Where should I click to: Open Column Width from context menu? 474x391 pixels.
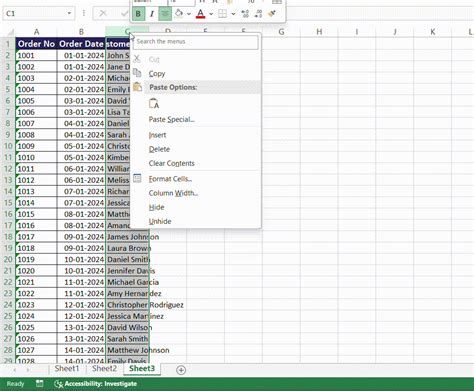[173, 193]
